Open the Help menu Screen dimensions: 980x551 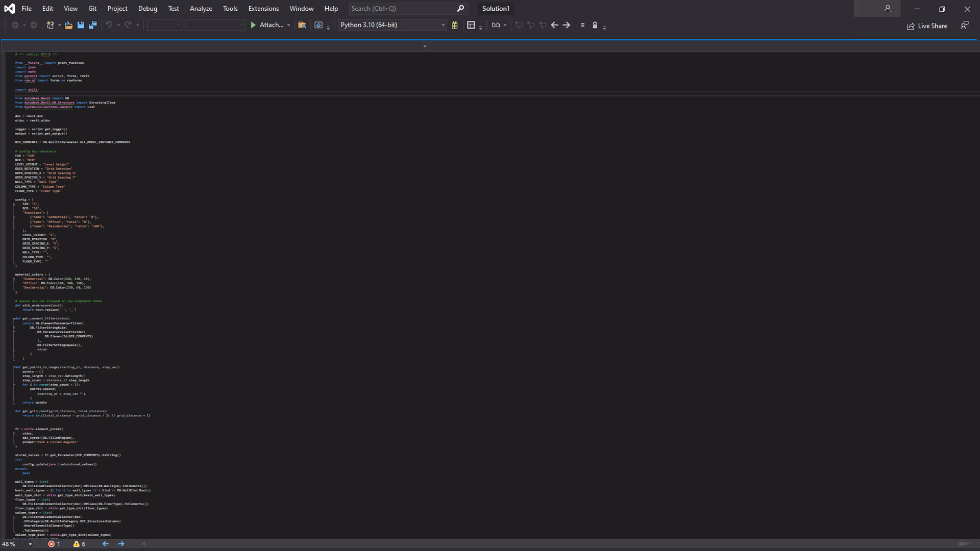pos(331,9)
